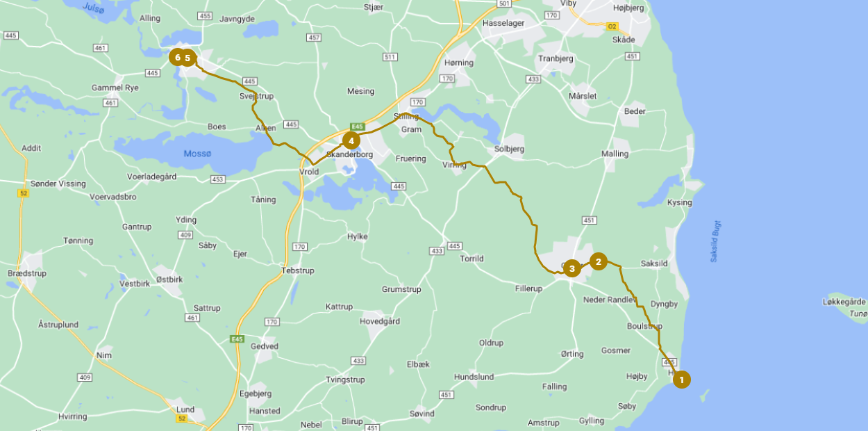Click the Saksild Bugt bay label
Image resolution: width=868 pixels, height=431 pixels.
pyautogui.click(x=715, y=241)
